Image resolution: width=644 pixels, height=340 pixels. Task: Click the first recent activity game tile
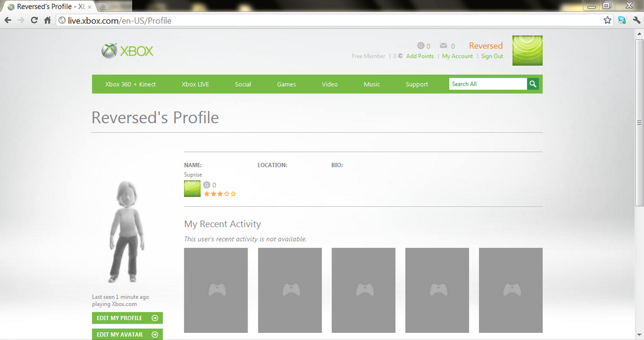(216, 290)
